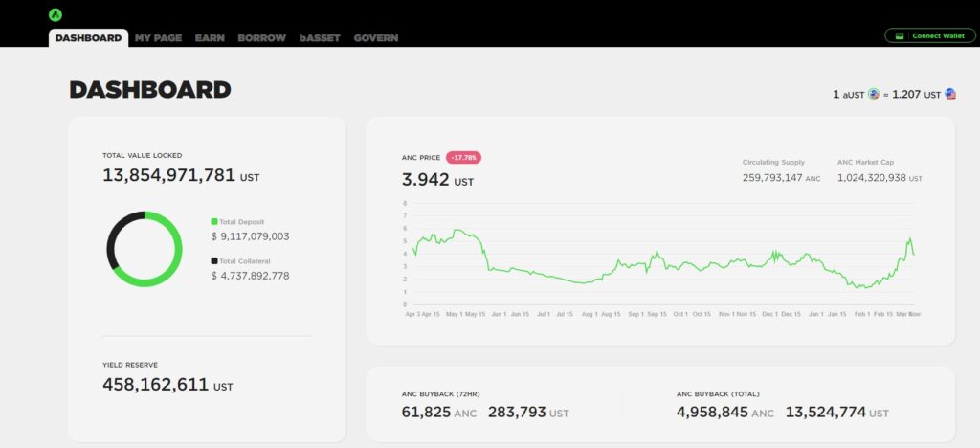Navigate to the GOVERN tab
The image size is (980, 448).
tap(375, 38)
